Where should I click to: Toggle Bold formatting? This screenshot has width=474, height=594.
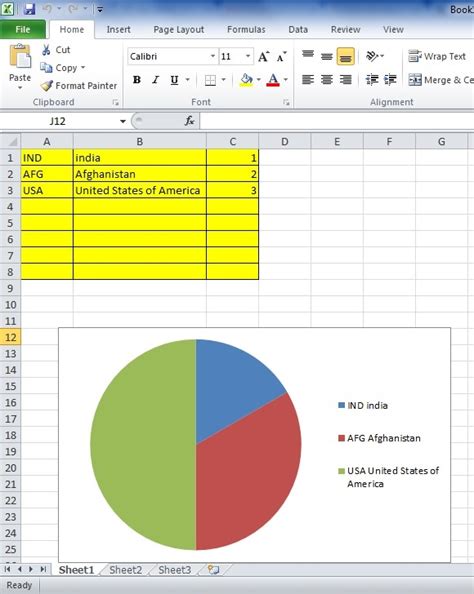click(x=137, y=80)
